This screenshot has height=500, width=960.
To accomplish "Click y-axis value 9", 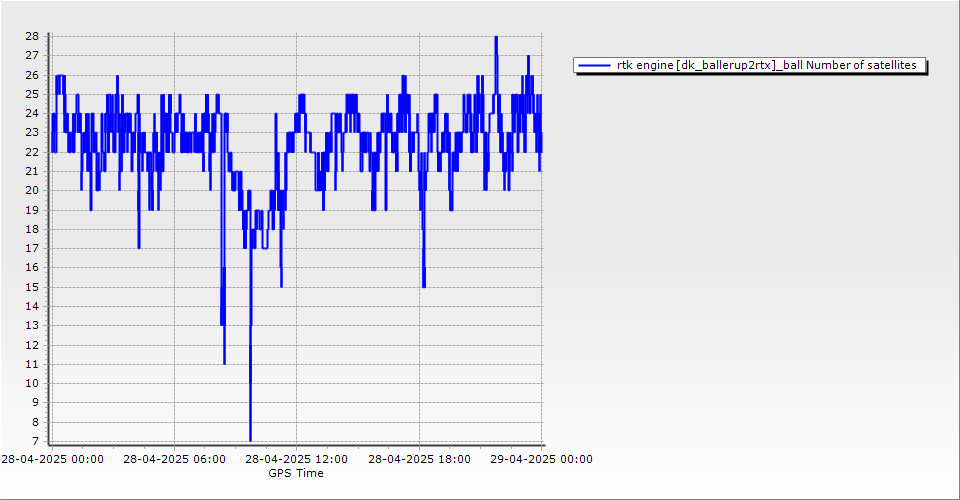I will pos(36,403).
